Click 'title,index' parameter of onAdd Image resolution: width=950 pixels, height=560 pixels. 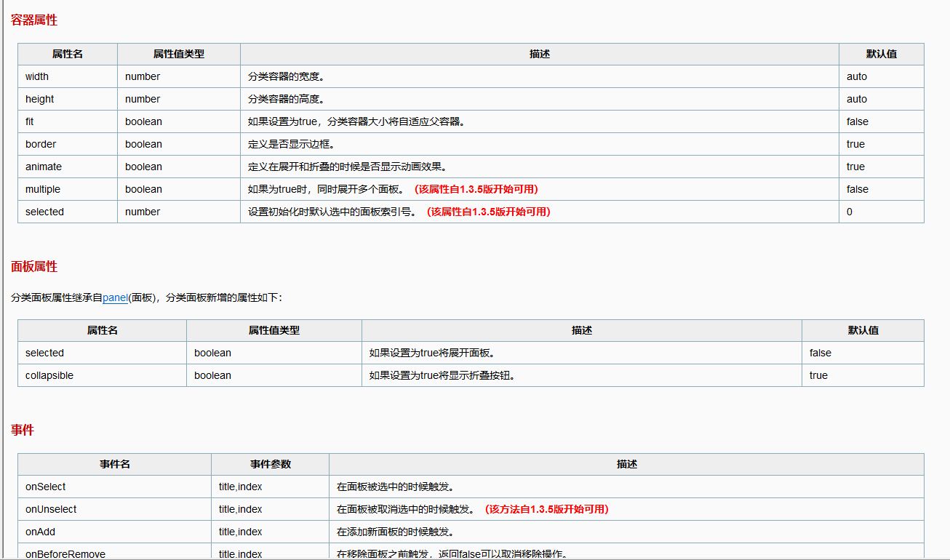point(241,532)
